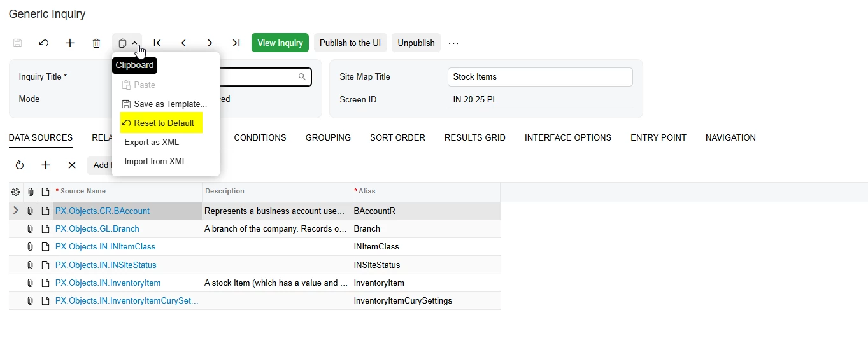Click note icon in INItemClass row
Image resolution: width=868 pixels, height=343 pixels.
pos(45,246)
